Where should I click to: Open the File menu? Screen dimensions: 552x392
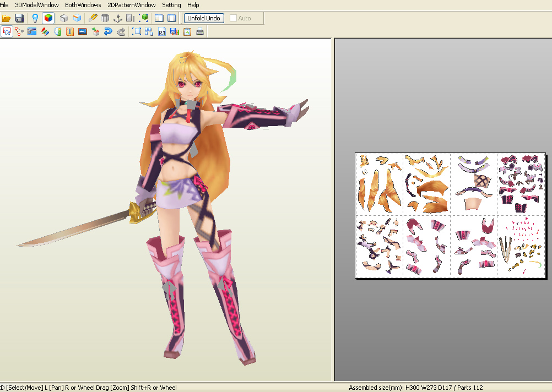click(4, 5)
